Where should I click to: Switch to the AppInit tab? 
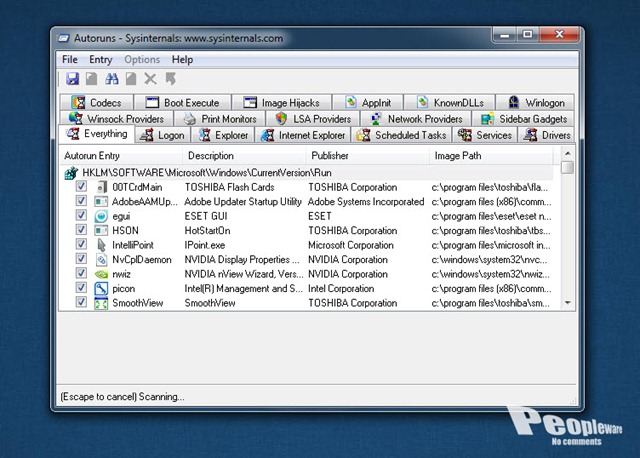[368, 102]
